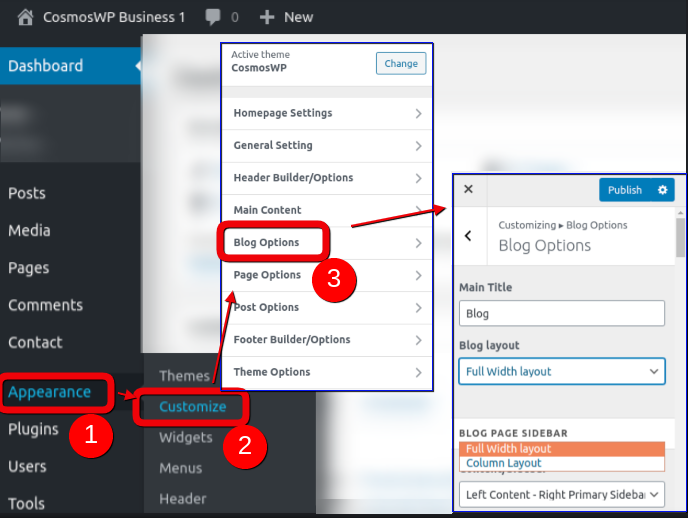Click the comment count 0 in admin bar
The height and width of the screenshot is (518, 688).
click(235, 17)
